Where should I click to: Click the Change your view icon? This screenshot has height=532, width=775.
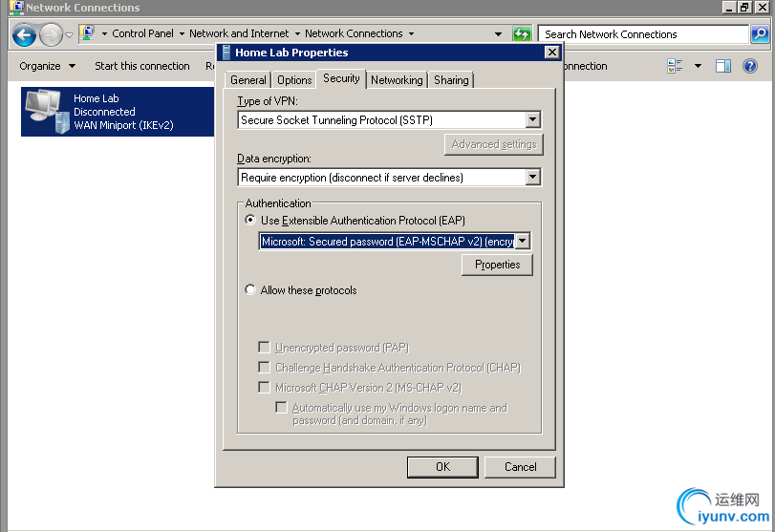click(675, 66)
